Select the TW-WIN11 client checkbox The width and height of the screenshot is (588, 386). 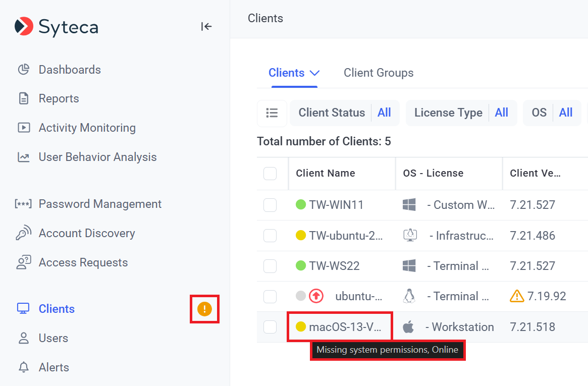270,205
